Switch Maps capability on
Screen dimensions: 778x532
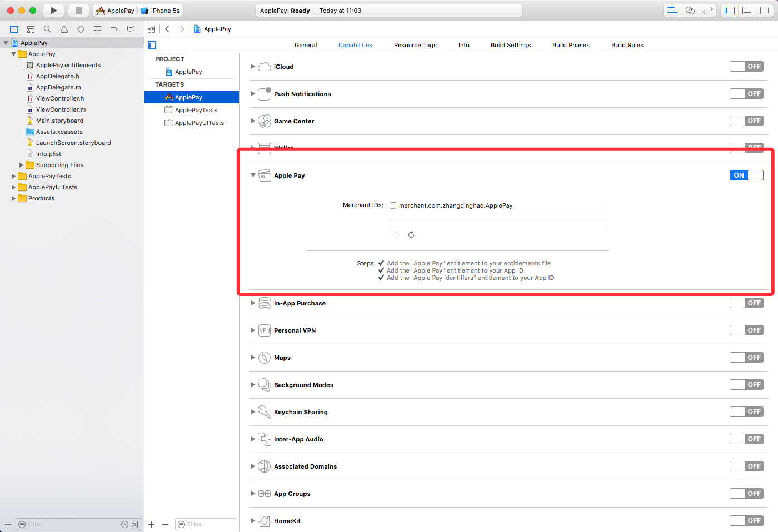[746, 358]
